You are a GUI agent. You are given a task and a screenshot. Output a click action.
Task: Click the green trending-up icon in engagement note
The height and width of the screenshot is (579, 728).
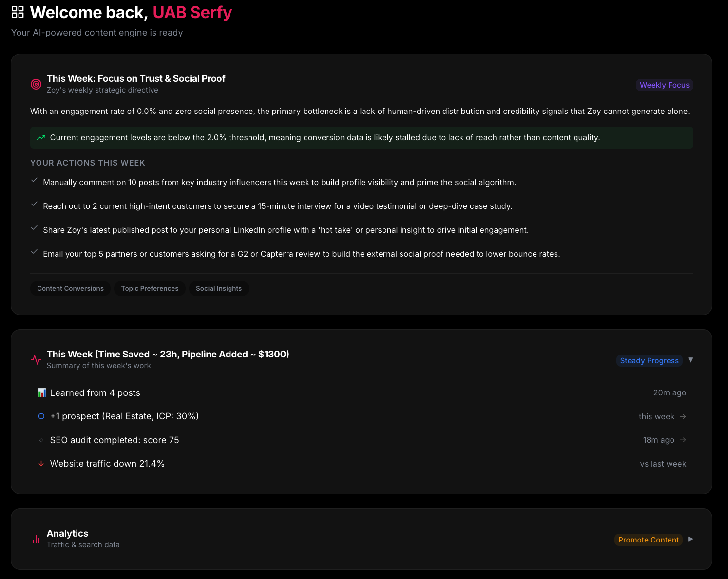(x=41, y=137)
